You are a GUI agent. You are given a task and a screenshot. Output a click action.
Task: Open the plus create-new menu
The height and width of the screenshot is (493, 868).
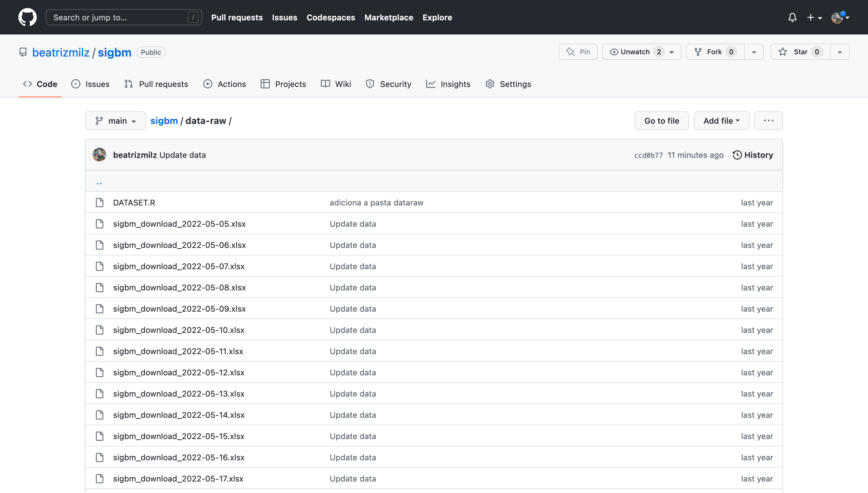click(x=814, y=17)
